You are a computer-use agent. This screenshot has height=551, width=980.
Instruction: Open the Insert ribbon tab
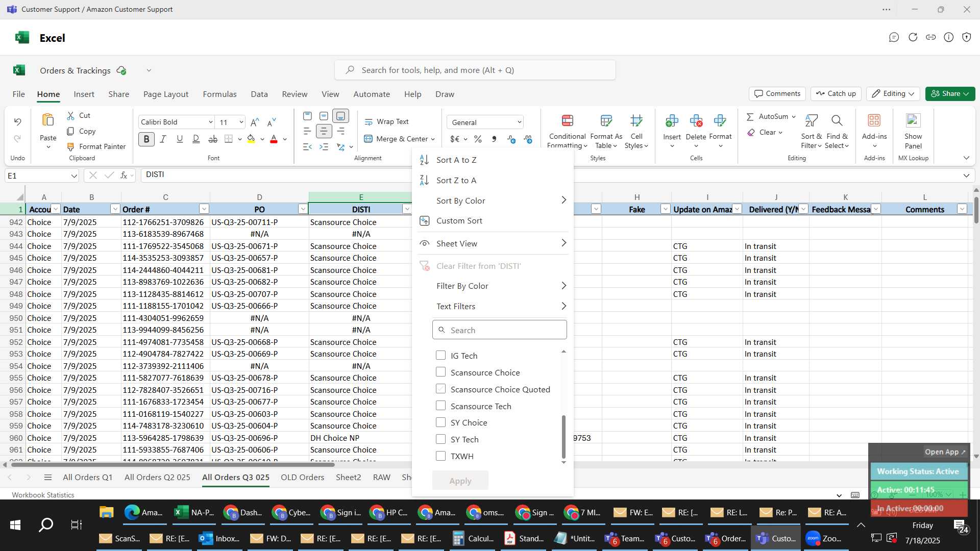pos(84,94)
